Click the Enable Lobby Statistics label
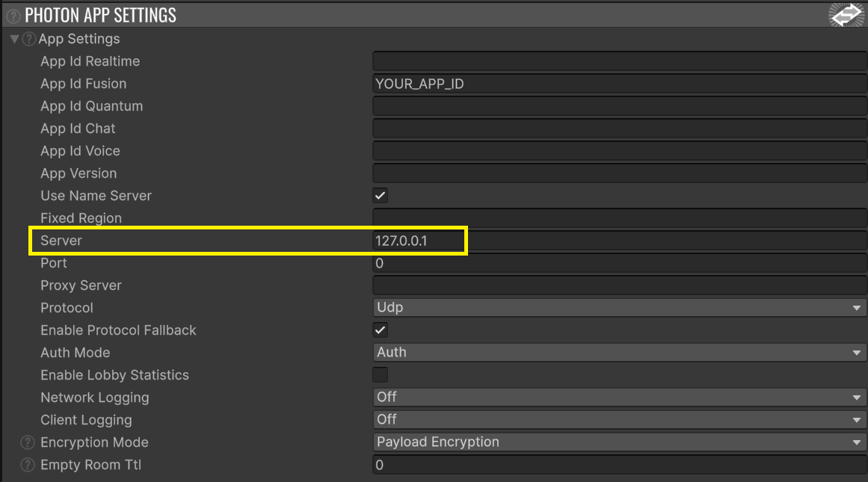 point(114,375)
